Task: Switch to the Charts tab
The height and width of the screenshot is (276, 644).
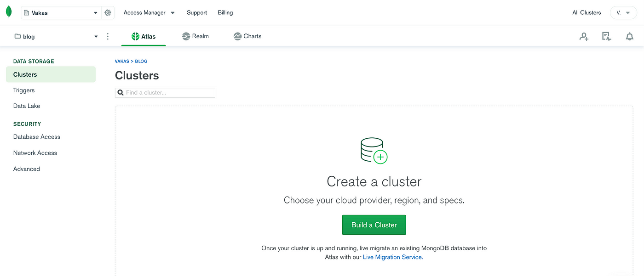Action: [x=247, y=36]
